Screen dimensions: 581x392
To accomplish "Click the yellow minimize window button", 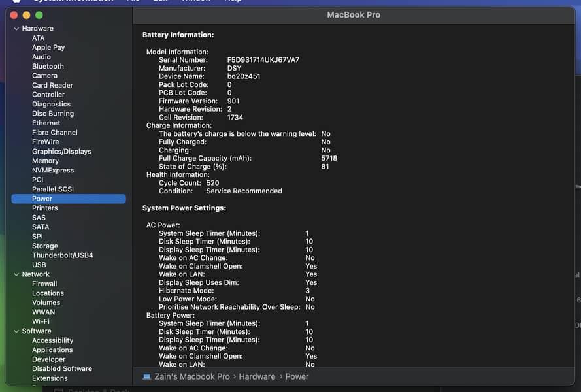I will tap(26, 15).
